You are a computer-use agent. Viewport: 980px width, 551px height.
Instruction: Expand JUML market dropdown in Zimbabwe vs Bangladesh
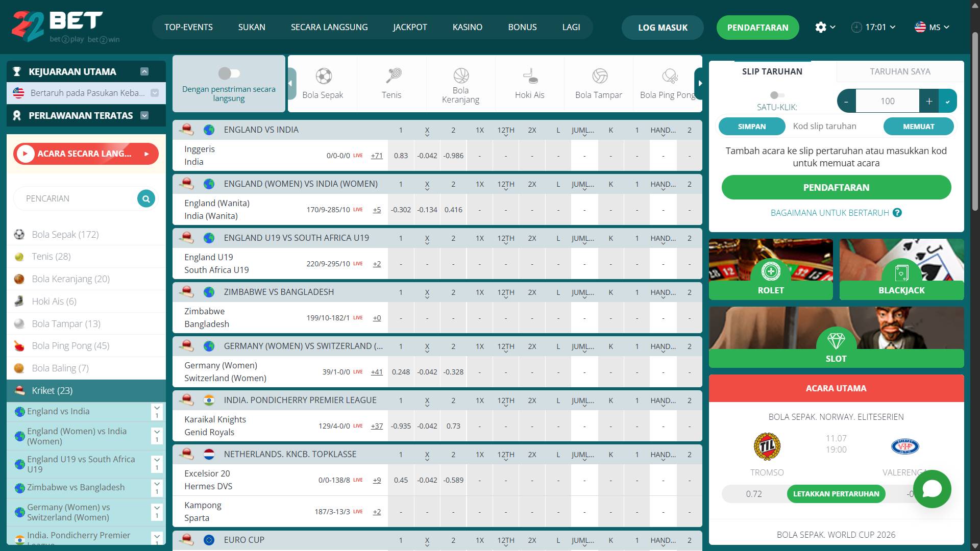click(583, 293)
